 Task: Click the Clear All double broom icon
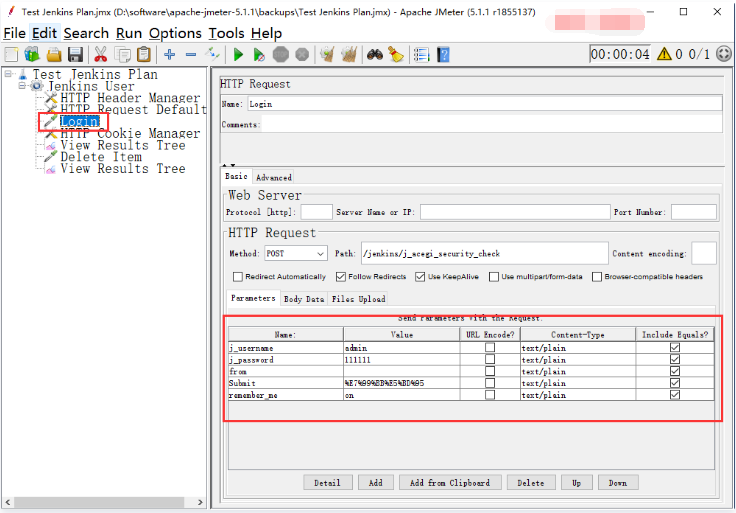click(349, 55)
